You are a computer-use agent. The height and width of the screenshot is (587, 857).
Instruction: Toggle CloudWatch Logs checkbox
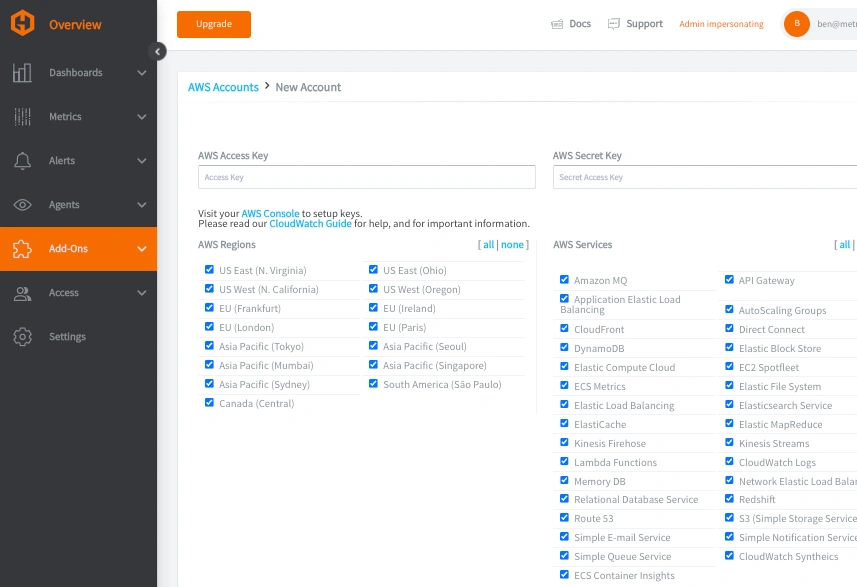click(x=729, y=462)
